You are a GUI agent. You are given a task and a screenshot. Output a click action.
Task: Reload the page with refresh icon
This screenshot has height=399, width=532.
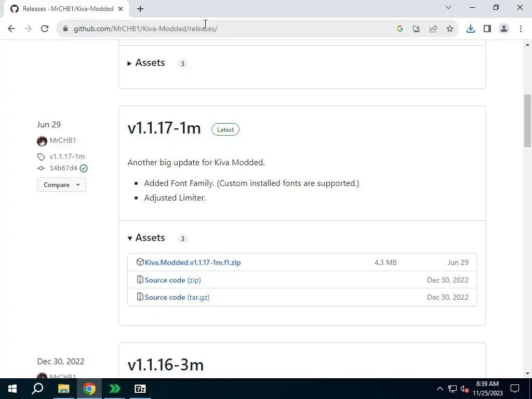pyautogui.click(x=45, y=29)
